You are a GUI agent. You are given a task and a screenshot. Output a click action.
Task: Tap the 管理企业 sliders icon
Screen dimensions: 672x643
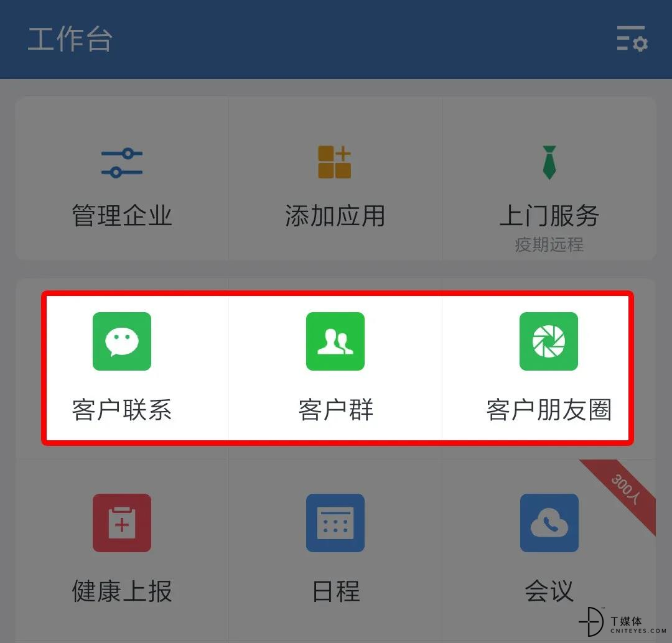122,163
